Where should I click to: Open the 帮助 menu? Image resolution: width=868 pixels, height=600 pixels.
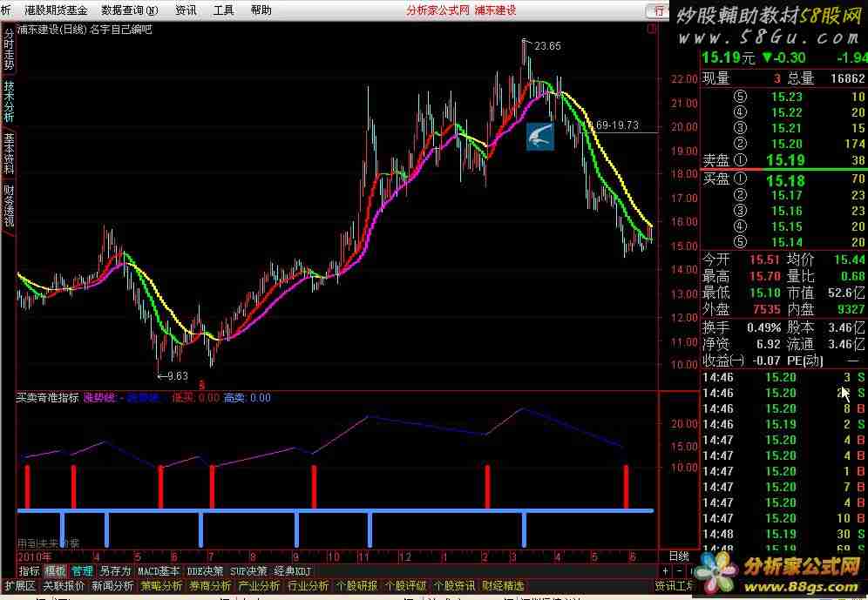coord(261,10)
